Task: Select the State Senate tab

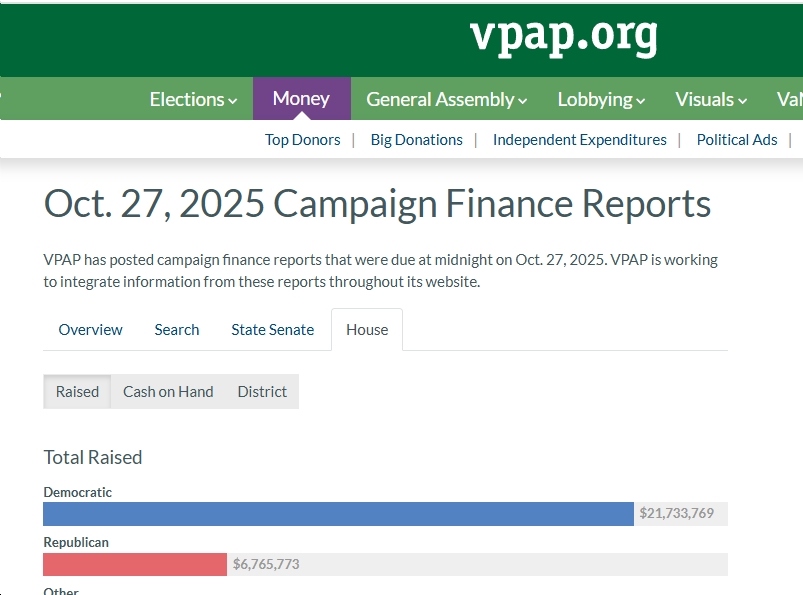Action: click(x=272, y=330)
